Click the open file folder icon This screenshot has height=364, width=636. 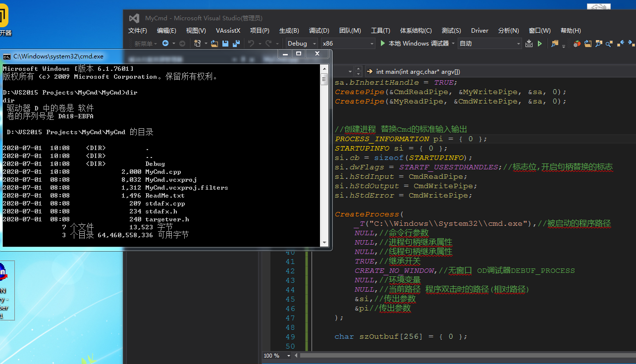click(214, 44)
